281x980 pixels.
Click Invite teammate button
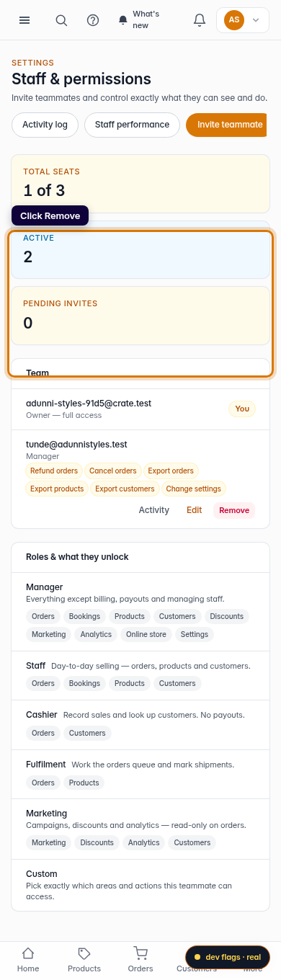[226, 125]
